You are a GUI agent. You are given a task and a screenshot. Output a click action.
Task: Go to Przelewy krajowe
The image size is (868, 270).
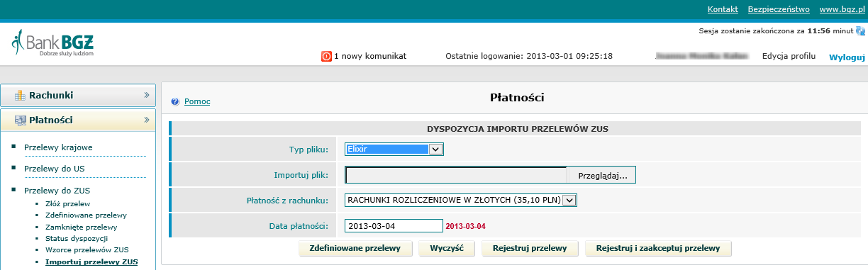[58, 147]
